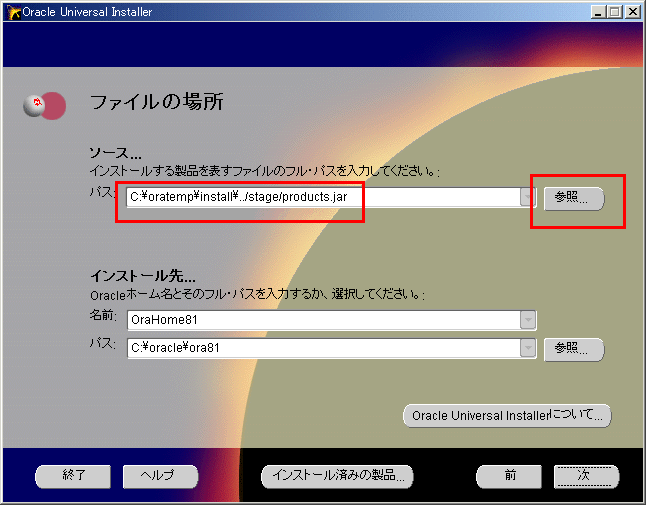Proceed with the 次 button
The height and width of the screenshot is (505, 646).
point(586,477)
